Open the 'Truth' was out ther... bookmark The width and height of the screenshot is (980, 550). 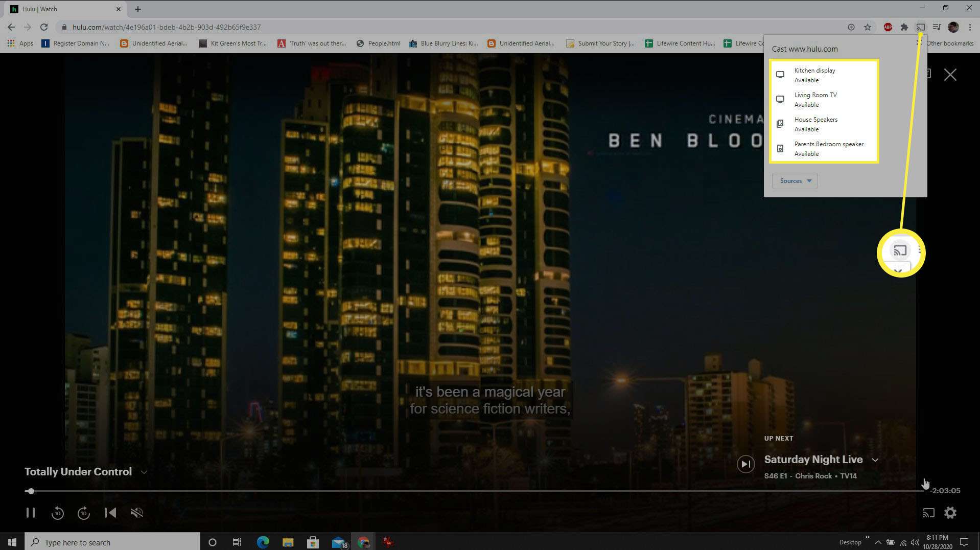(312, 43)
